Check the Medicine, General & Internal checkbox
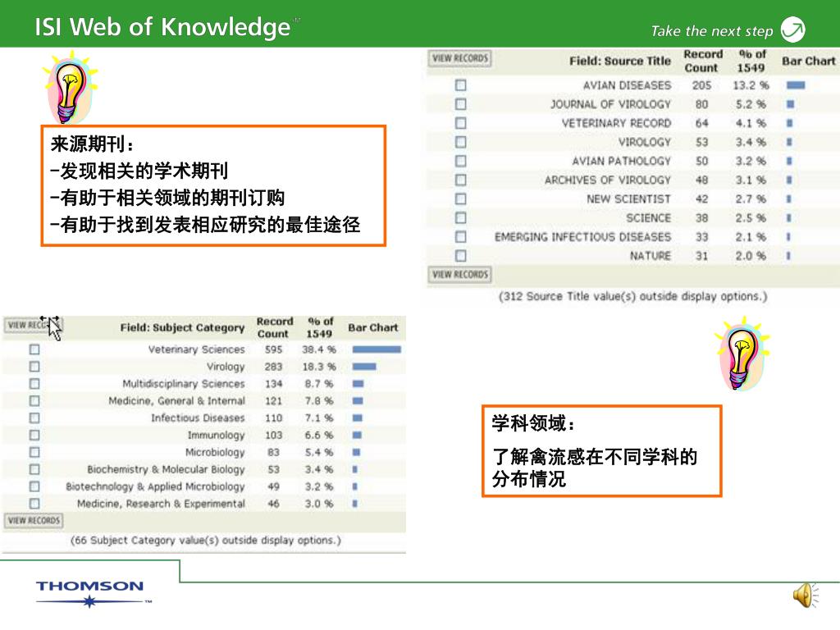Screen dimensions: 840x630 [34, 400]
